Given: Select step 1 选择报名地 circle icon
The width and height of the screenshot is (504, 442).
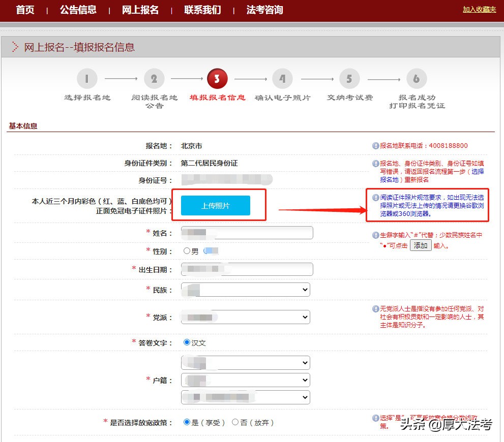Looking at the screenshot, I should pyautogui.click(x=86, y=79).
